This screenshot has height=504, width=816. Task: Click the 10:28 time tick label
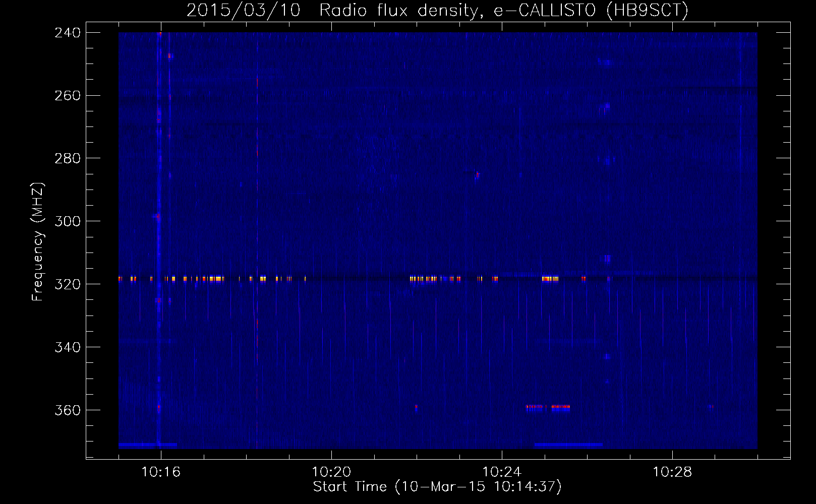click(672, 472)
